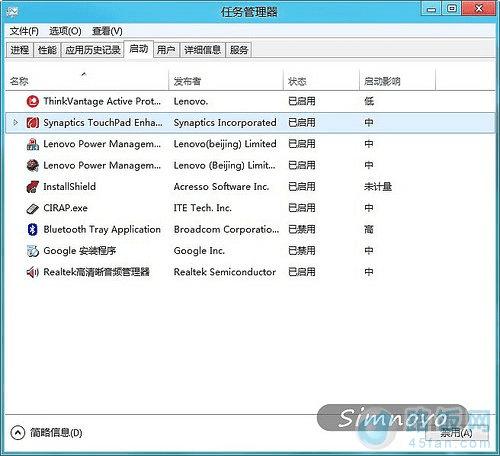This screenshot has height=456, width=500.
Task: Click 已启用 status in Realtek row
Action: (302, 272)
